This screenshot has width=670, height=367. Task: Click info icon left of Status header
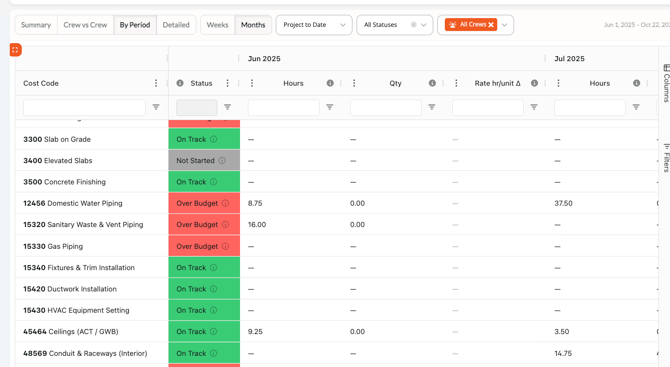click(180, 83)
